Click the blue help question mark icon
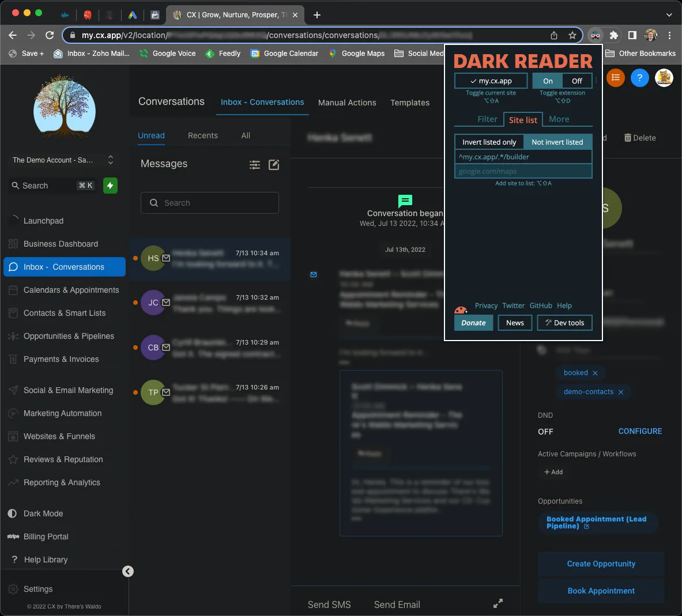 639,78
